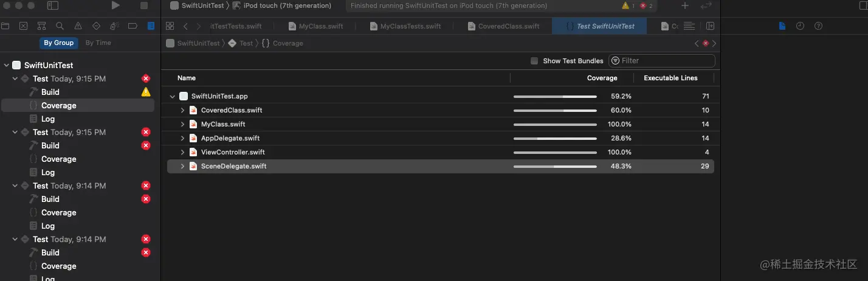Stop the running task
This screenshot has width=868, height=281.
click(x=144, y=5)
